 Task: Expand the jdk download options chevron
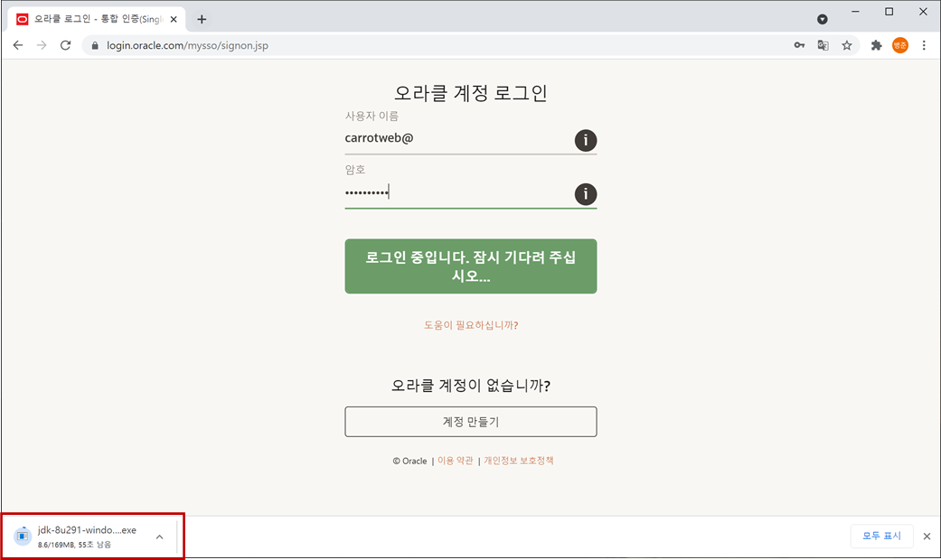(159, 537)
